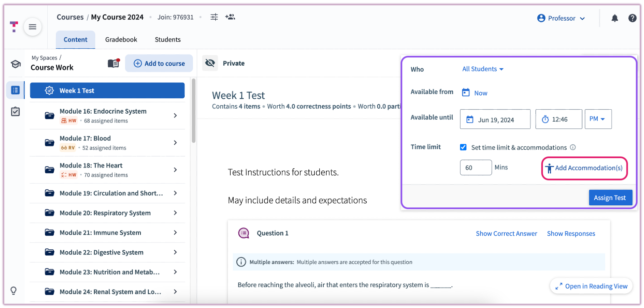Click the 70 assigned items text
This screenshot has width=644, height=308.
[x=106, y=175]
